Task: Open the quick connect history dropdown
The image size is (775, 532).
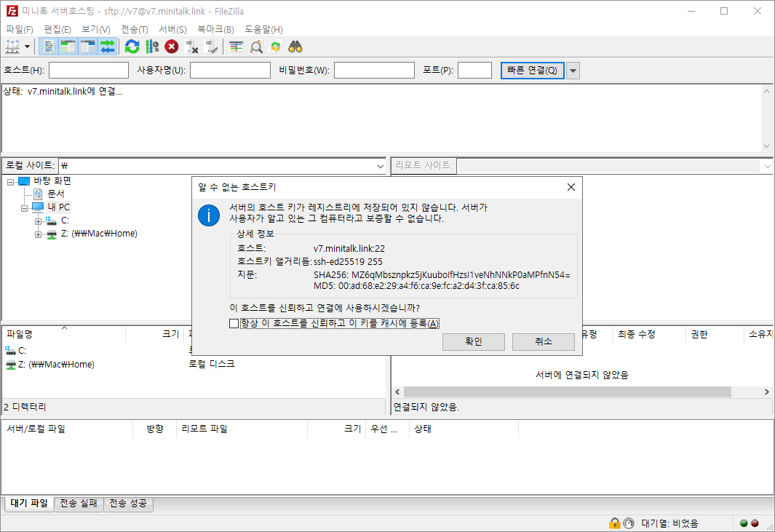Action: click(573, 70)
